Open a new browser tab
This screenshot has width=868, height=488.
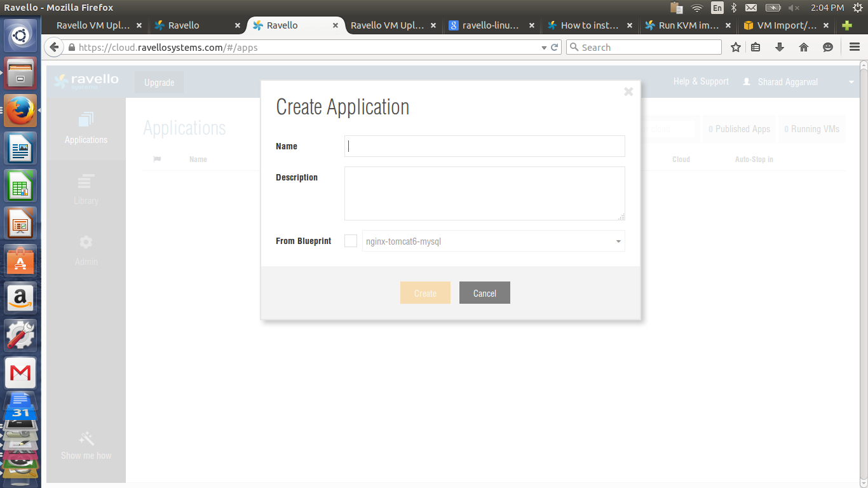pos(846,25)
